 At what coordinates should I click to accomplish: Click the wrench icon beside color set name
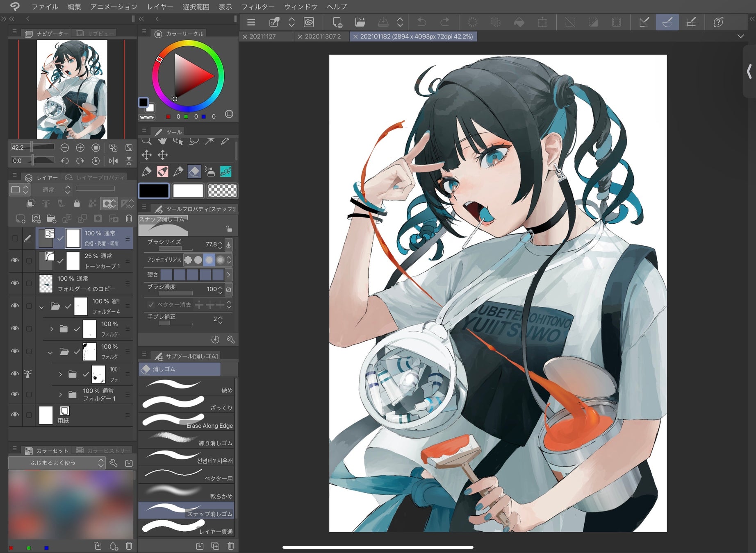point(114,463)
